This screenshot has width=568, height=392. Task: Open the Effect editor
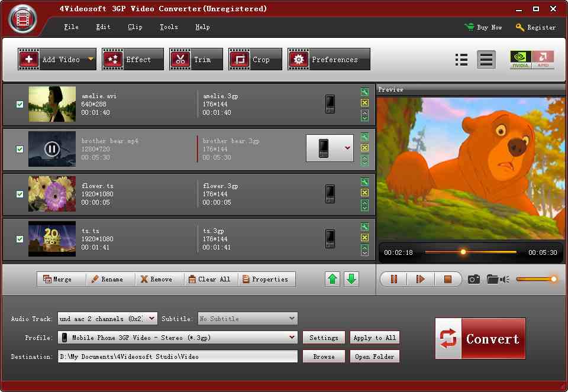(133, 59)
